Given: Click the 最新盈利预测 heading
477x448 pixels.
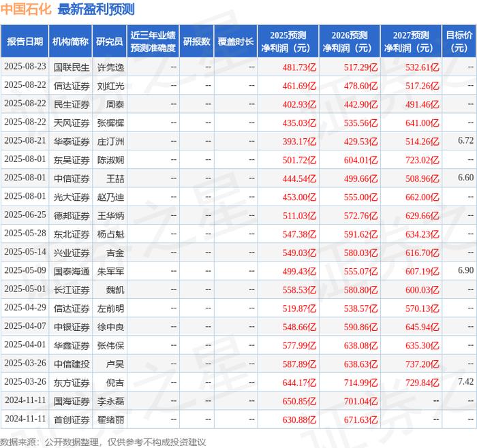Looking at the screenshot, I should tap(96, 9).
